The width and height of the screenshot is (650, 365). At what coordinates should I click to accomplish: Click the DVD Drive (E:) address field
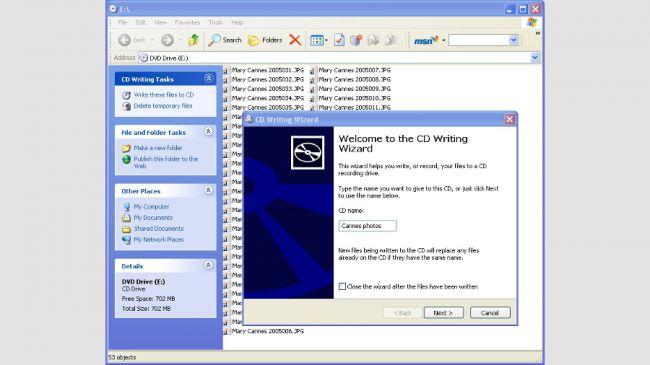(x=334, y=58)
